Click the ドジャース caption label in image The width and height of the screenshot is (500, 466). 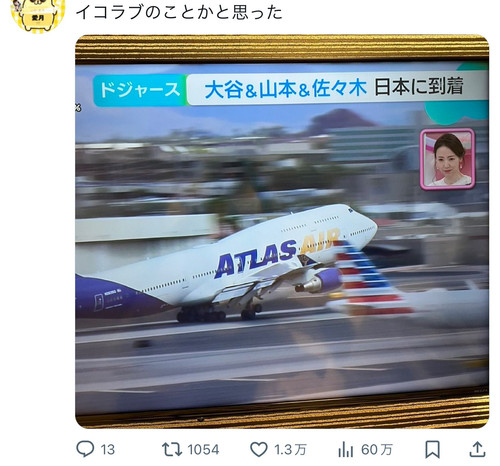point(140,90)
